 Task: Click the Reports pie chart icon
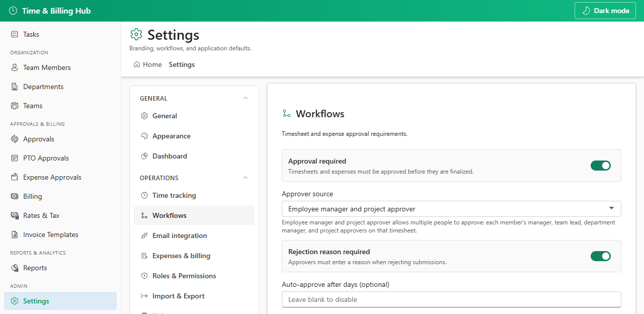pos(15,268)
